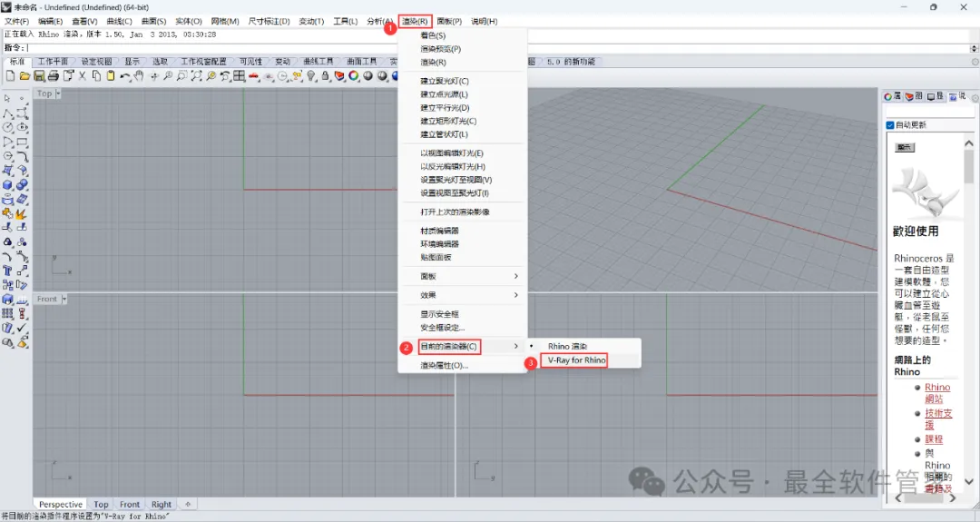Click the Cut scissors icon
This screenshot has height=522, width=980.
click(82, 75)
